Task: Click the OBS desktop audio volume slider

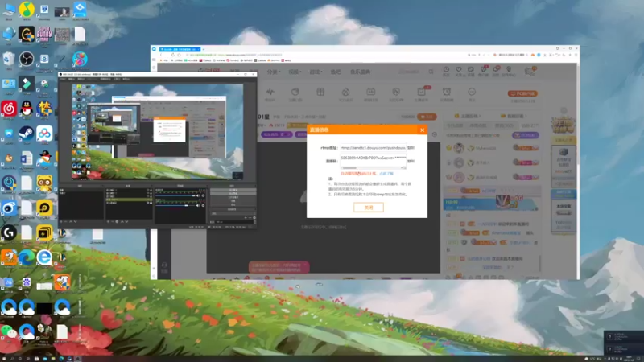Action: [176, 195]
